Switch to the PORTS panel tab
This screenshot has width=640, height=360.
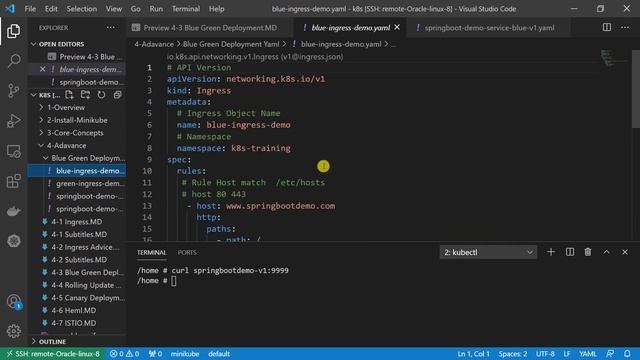click(x=187, y=253)
